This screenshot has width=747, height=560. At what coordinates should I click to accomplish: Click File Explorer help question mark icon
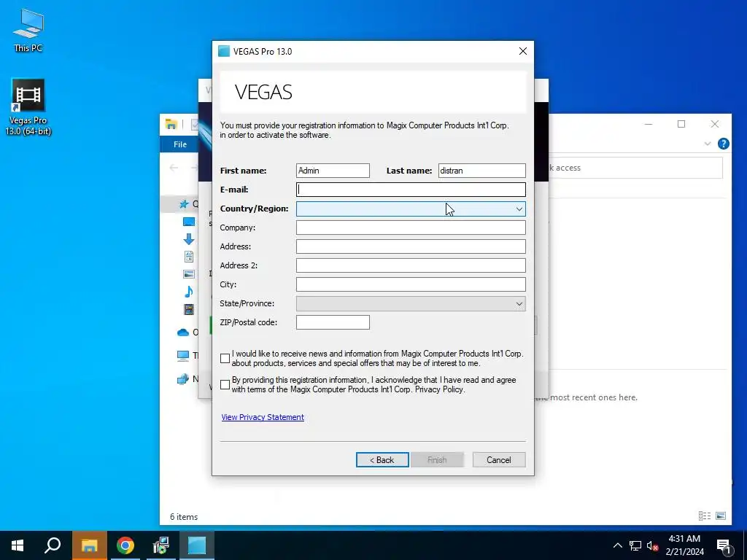[x=723, y=144]
